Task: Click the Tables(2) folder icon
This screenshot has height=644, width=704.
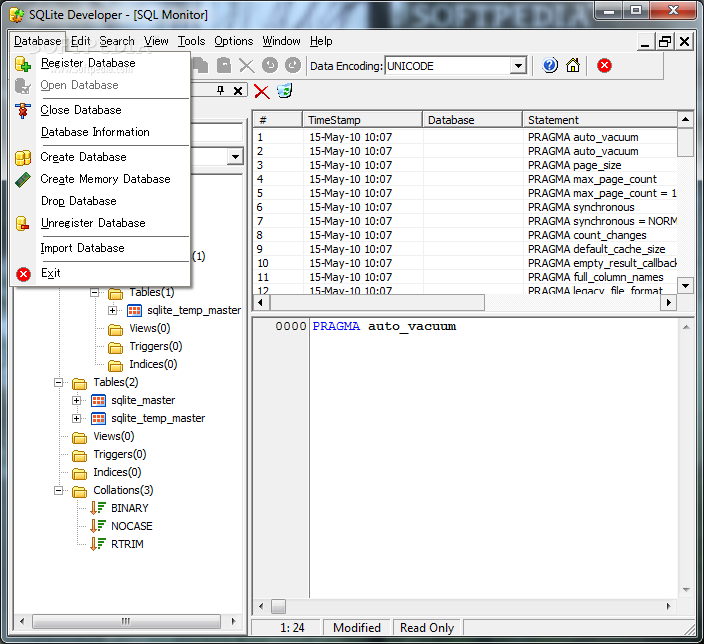Action: click(79, 383)
